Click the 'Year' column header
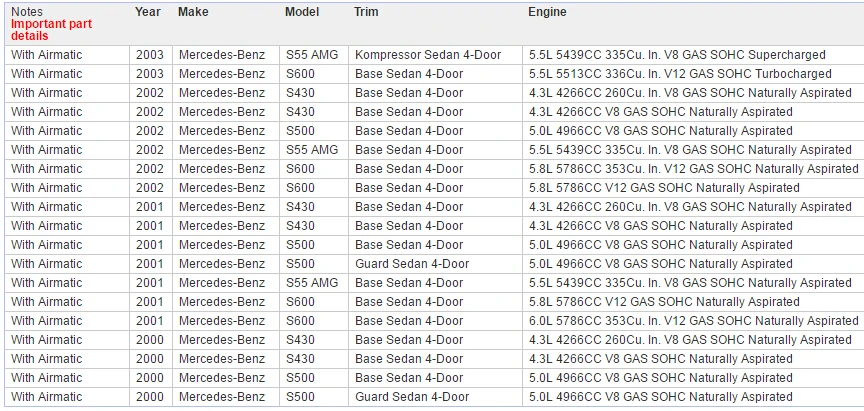Screen dimensions: 864x411 click(148, 12)
